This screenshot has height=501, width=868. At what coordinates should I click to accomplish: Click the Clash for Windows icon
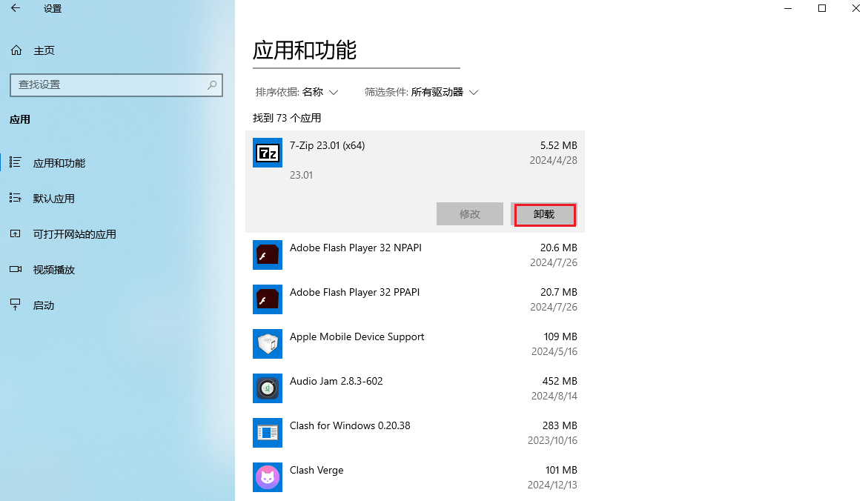coord(267,433)
